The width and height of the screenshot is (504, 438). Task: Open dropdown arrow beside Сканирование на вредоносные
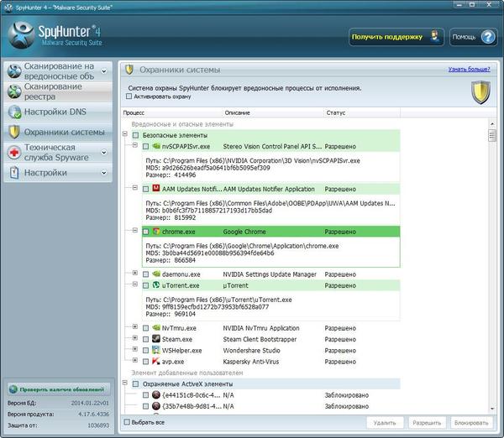104,71
